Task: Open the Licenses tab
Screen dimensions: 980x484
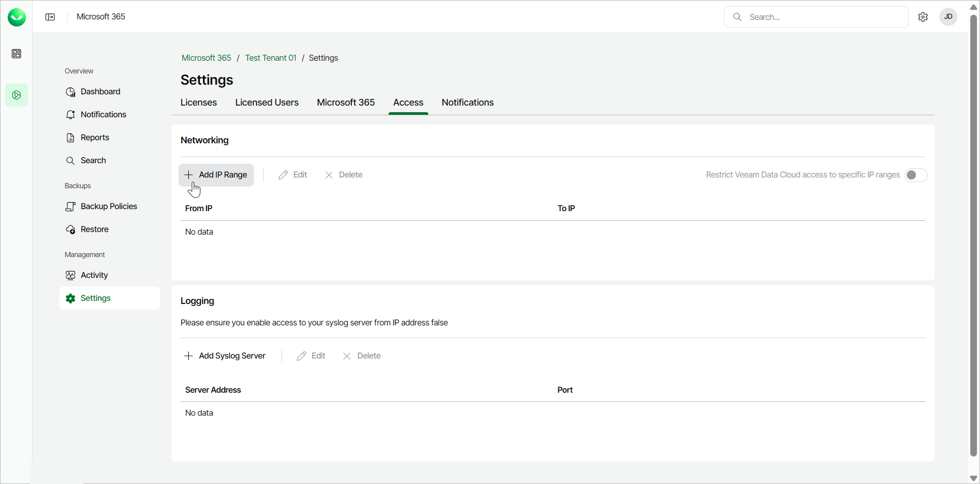Action: coord(198,103)
